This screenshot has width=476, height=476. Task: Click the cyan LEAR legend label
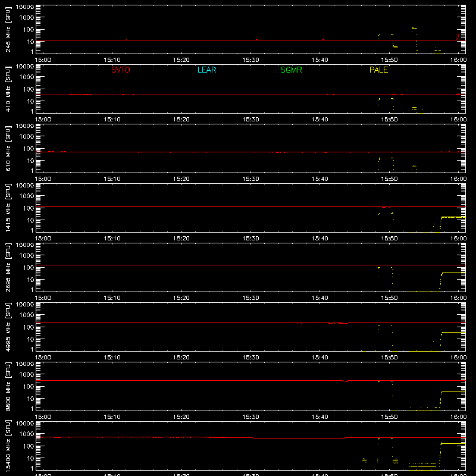coord(206,70)
